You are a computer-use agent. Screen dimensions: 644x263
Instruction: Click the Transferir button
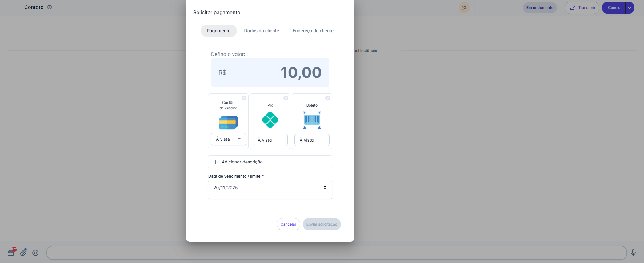[582, 8]
